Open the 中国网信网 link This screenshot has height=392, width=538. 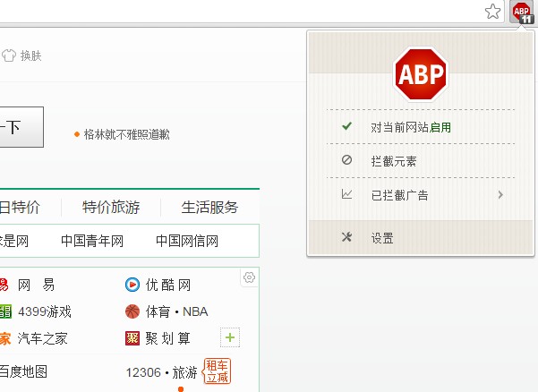click(x=187, y=241)
